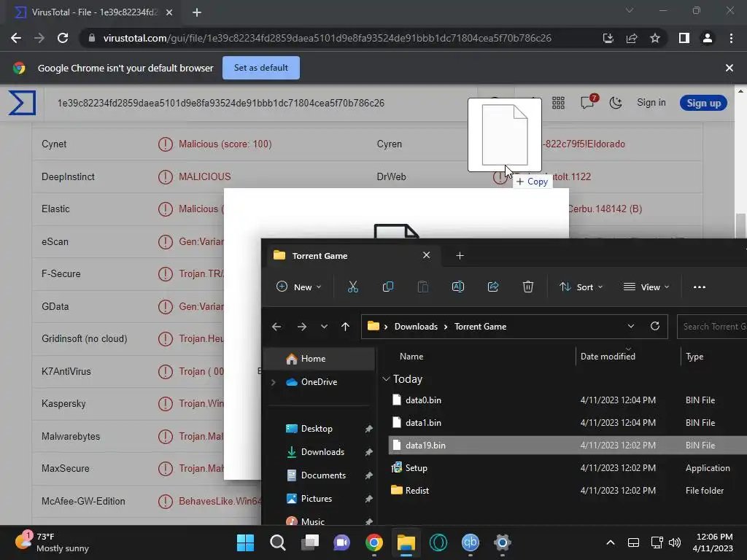The image size is (747, 560).
Task: Reload the VirusTotal page in Chrome
Action: click(x=63, y=38)
